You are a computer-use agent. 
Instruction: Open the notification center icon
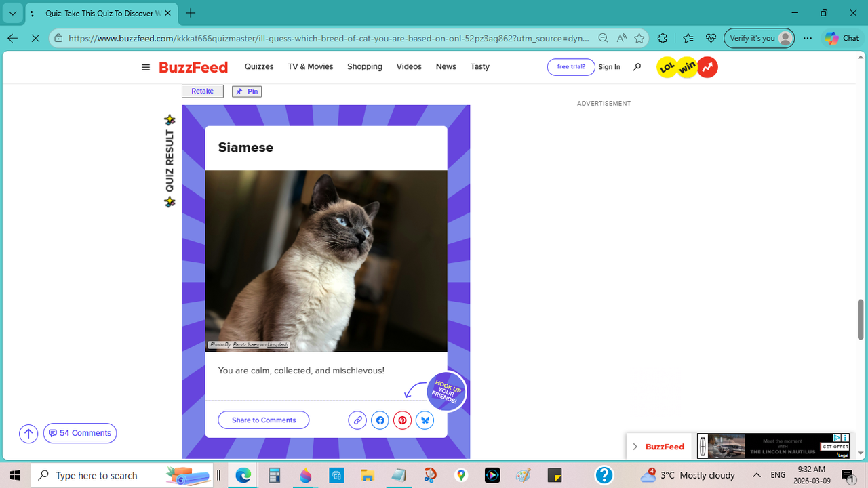(x=848, y=475)
